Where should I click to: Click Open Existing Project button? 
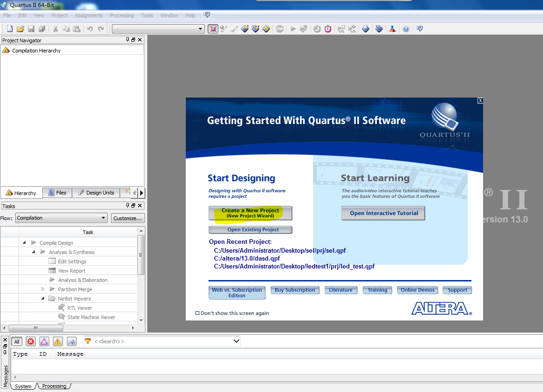[x=250, y=229]
